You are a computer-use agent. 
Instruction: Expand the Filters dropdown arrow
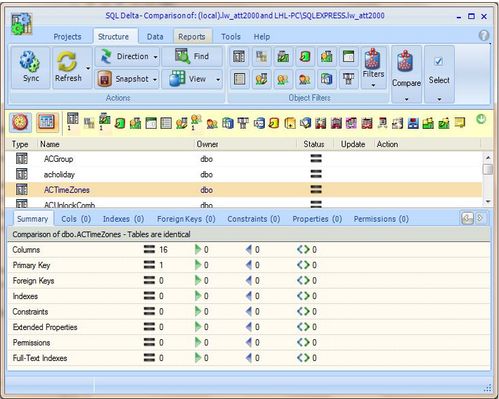(x=373, y=85)
